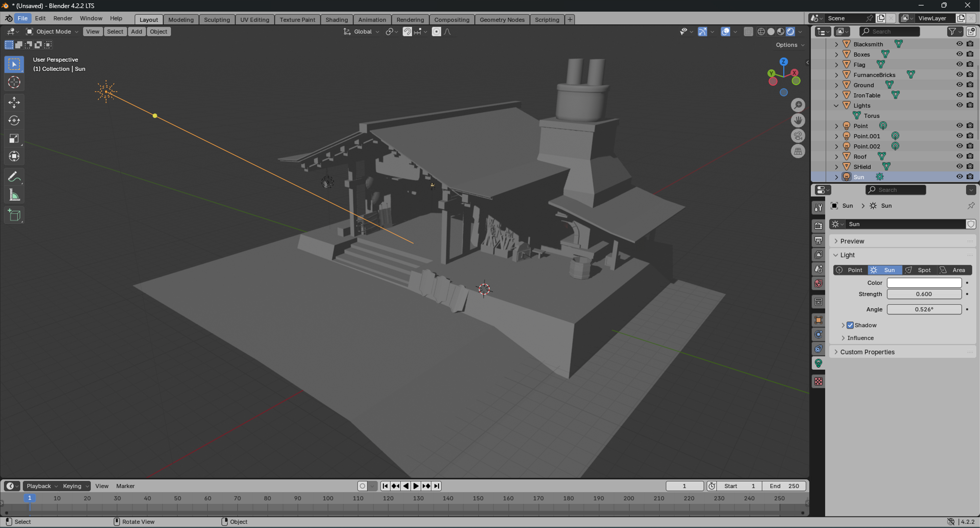Select the Measure tool

14,194
